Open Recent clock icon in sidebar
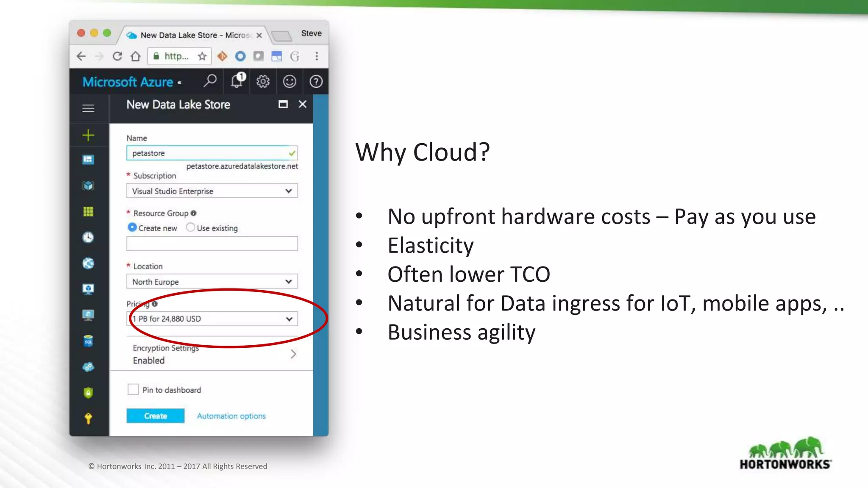The height and width of the screenshot is (488, 868). 88,237
